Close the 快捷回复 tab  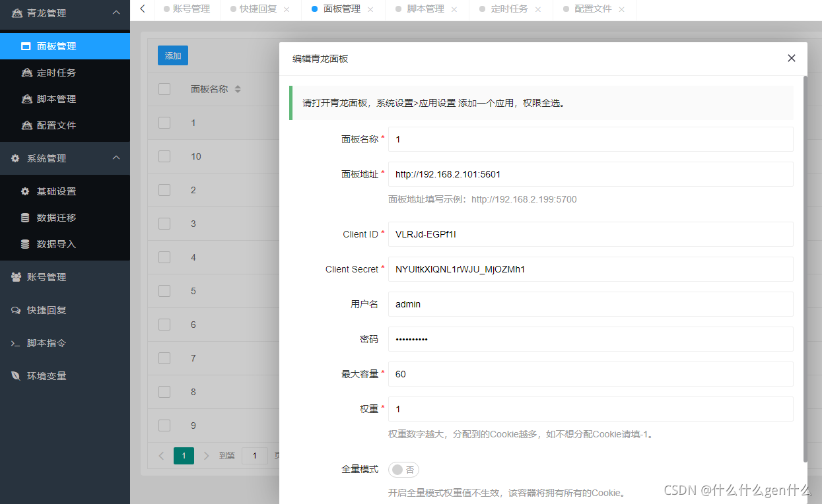pyautogui.click(x=286, y=9)
